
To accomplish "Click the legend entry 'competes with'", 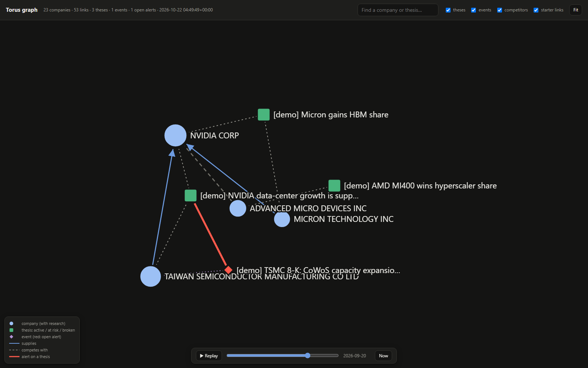I will (35, 350).
